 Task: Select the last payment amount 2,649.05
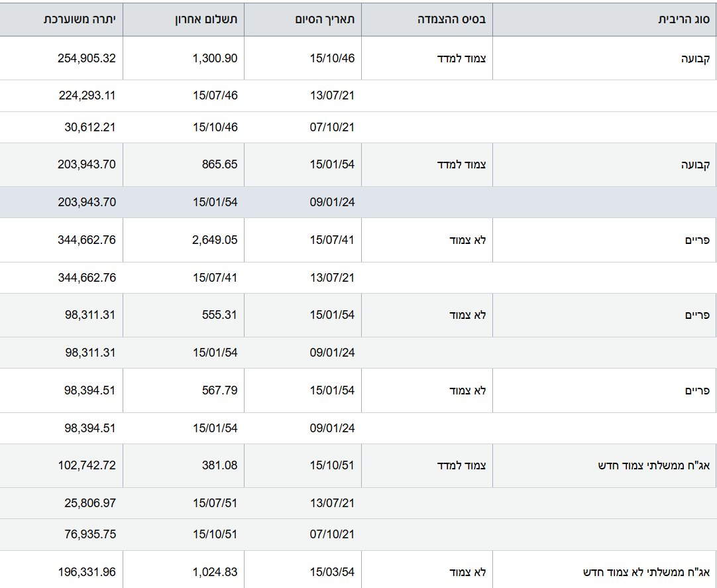coord(215,240)
